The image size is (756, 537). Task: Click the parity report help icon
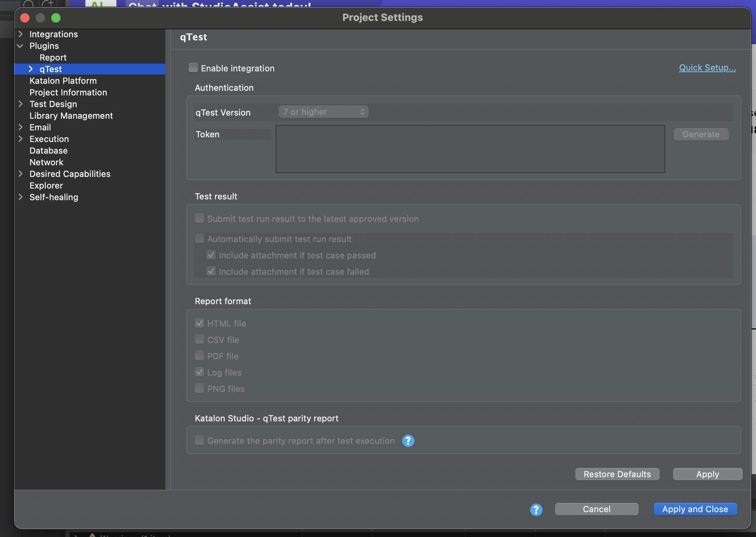[x=408, y=441]
